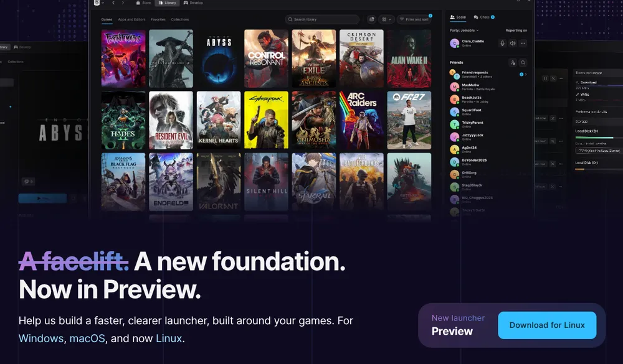This screenshot has width=623, height=364.
Task: Go back with the left arrow
Action: [x=113, y=2]
